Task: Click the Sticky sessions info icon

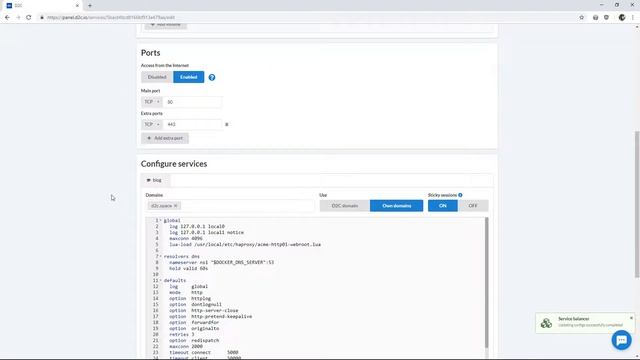Action: 460,195
